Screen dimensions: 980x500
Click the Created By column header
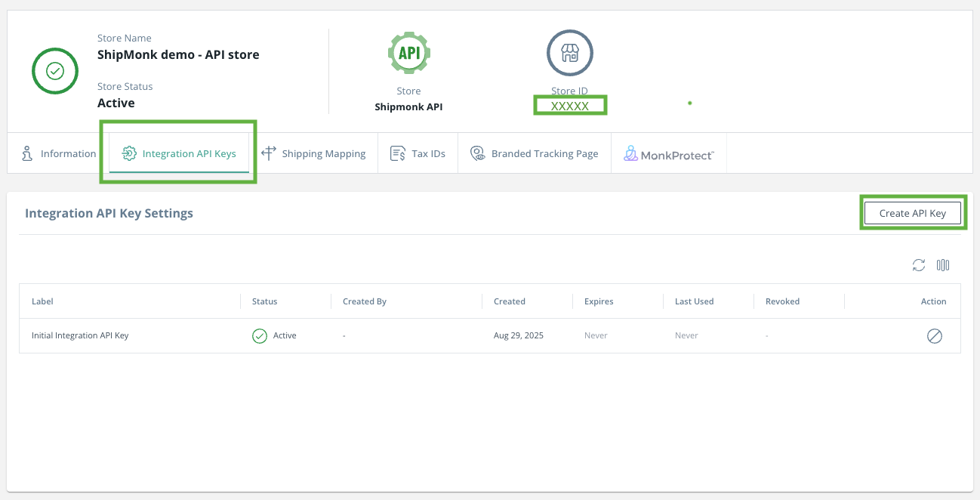[x=365, y=301]
